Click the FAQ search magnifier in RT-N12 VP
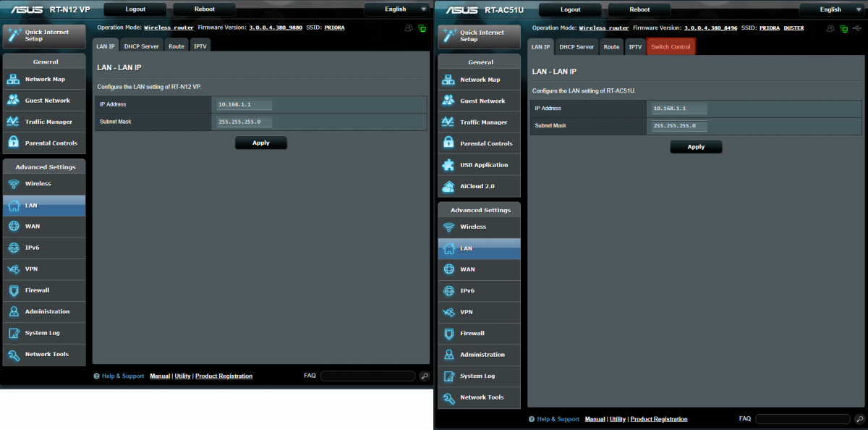Viewport: 868px width, 430px height. 425,376
